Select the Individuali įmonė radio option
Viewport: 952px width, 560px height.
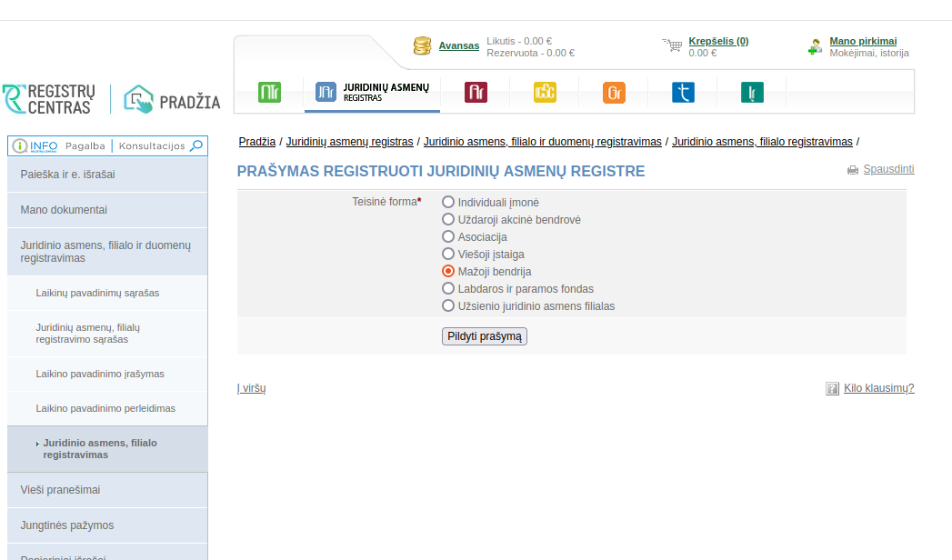pos(448,202)
